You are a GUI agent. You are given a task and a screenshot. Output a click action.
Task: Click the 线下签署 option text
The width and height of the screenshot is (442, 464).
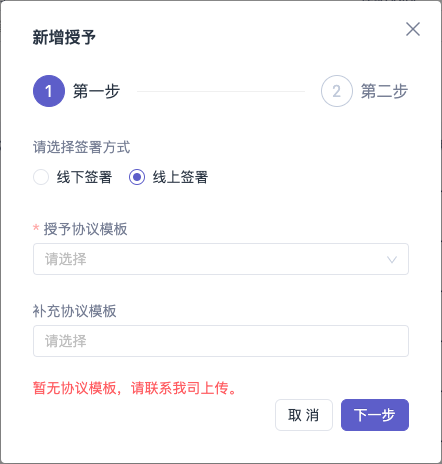[84, 177]
